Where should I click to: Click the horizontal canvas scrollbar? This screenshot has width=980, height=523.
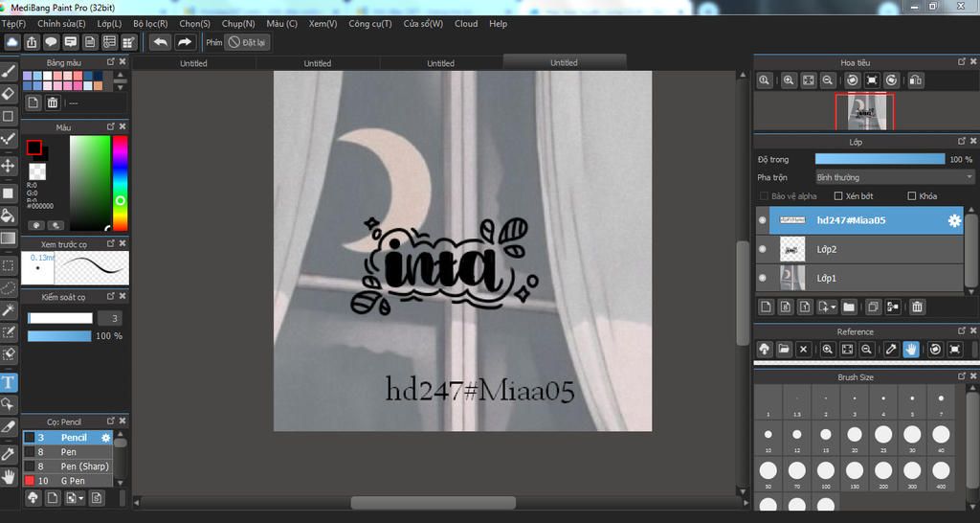(434, 502)
